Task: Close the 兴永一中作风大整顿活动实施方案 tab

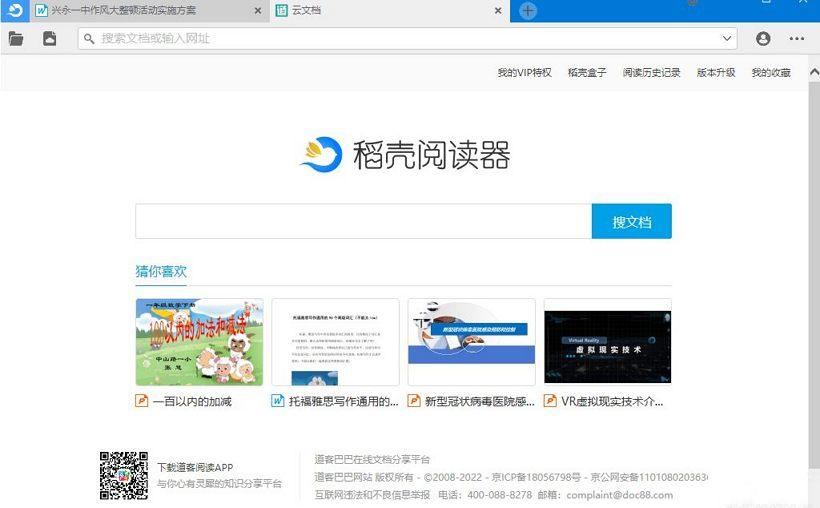Action: [x=258, y=10]
